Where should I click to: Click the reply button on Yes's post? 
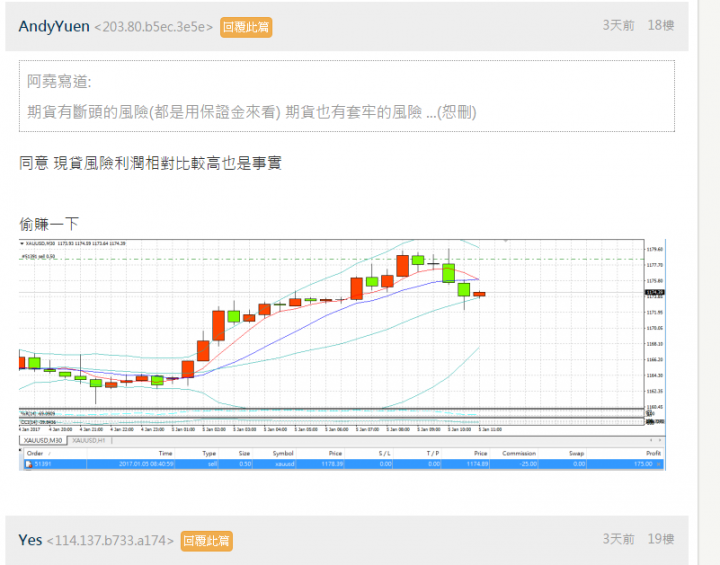(206, 541)
